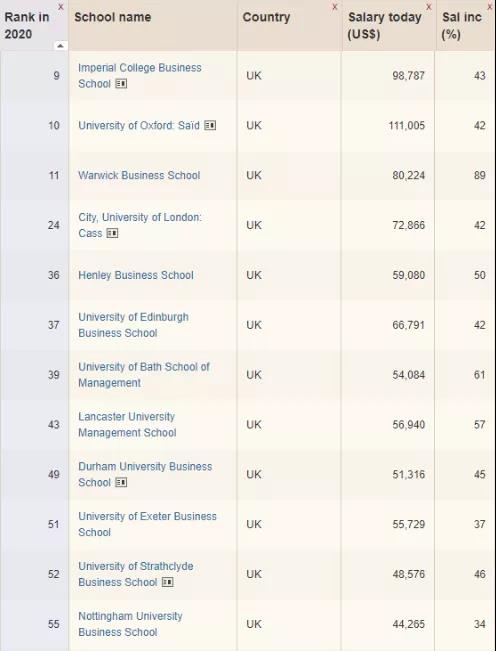The width and height of the screenshot is (496, 651).
Task: Click profile icon beside City University Cass
Action: click(x=112, y=233)
